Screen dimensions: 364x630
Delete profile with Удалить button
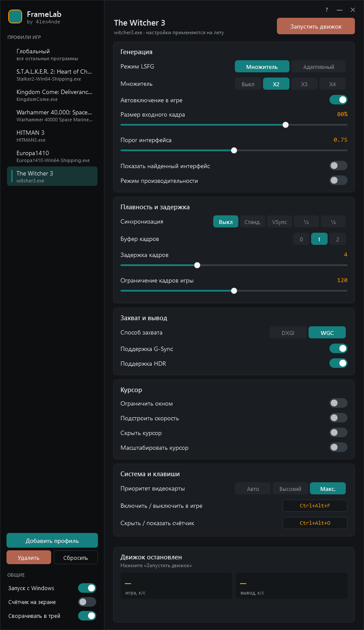click(x=29, y=558)
